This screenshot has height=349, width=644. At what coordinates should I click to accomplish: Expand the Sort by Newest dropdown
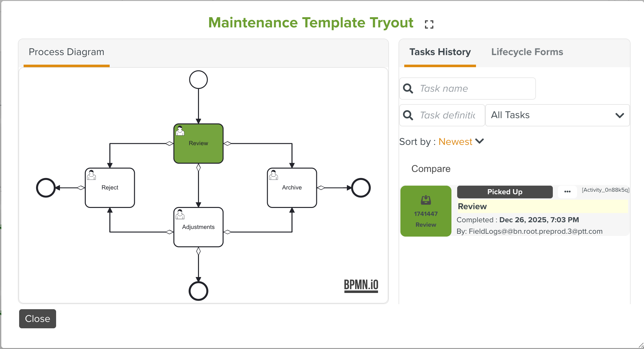pos(455,142)
